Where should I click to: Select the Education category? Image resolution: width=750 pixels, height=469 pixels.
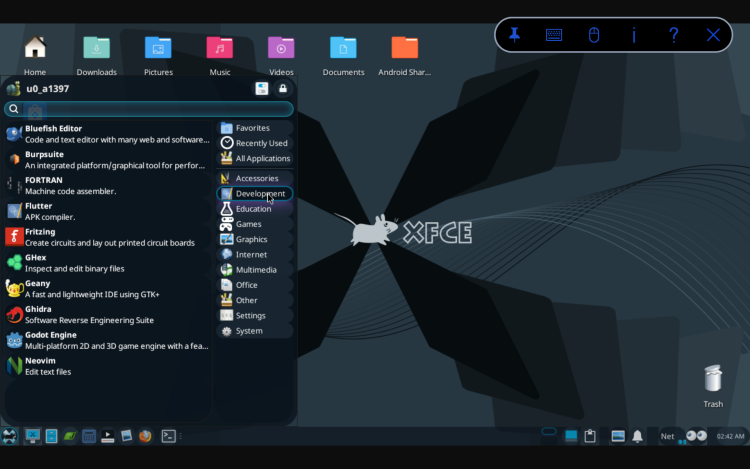point(255,209)
